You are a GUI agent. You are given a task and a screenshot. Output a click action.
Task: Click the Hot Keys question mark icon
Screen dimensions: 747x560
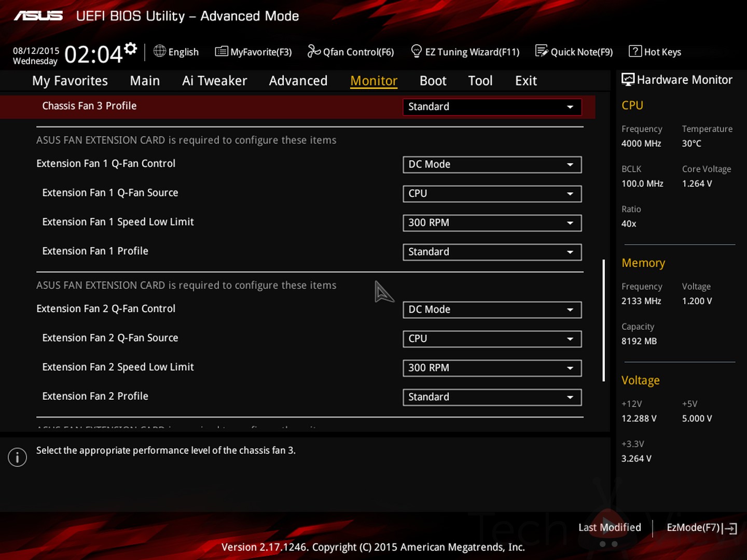(x=635, y=51)
